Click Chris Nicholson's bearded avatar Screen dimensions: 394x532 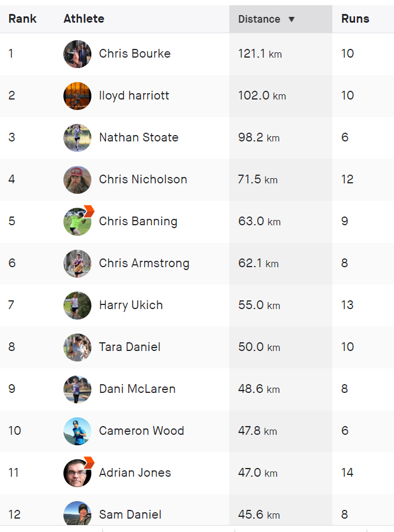tap(77, 179)
